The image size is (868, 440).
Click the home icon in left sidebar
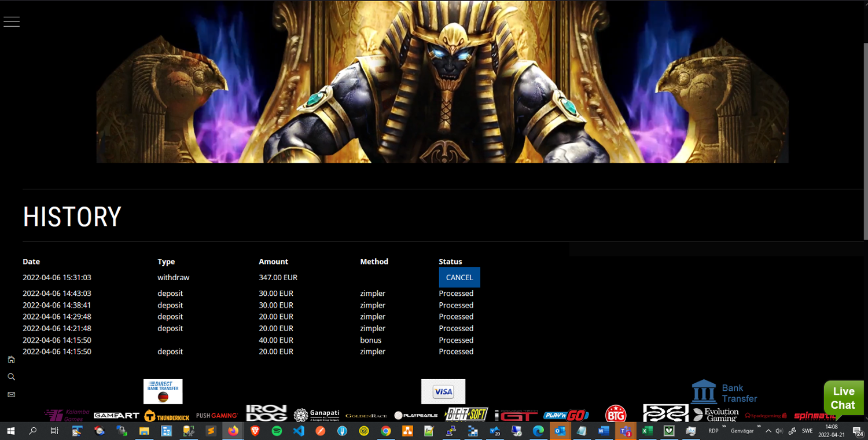(11, 360)
